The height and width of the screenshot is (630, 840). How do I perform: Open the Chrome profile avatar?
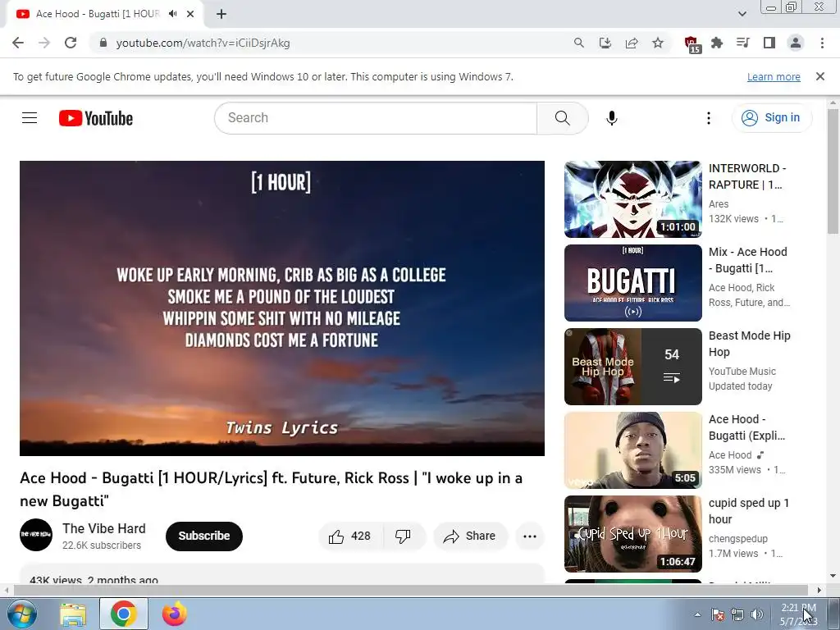pos(796,43)
